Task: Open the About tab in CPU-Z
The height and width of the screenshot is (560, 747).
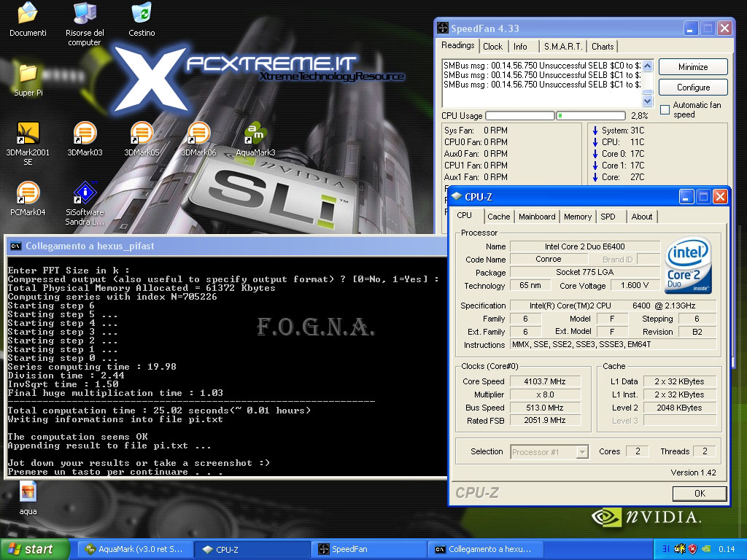Action: click(642, 217)
